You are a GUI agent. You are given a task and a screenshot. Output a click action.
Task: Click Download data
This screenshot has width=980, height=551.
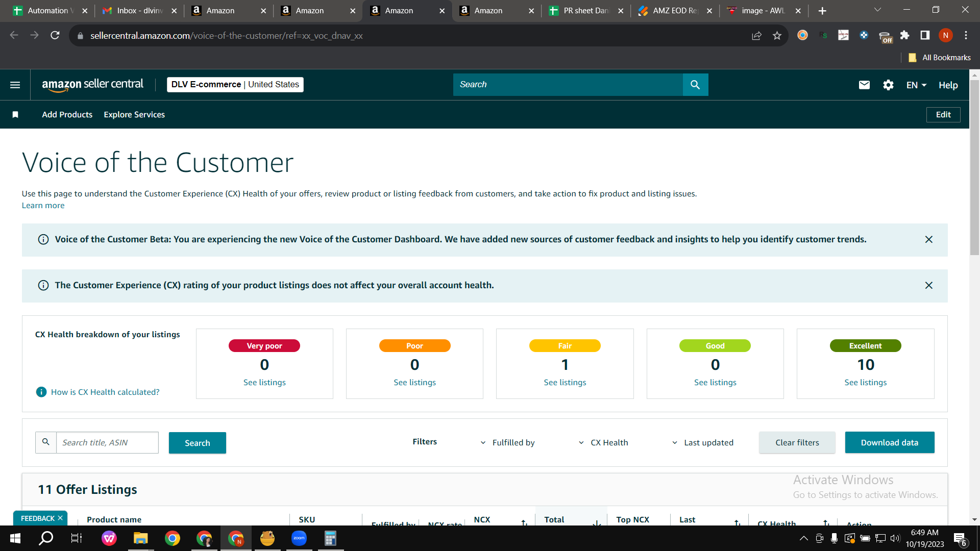pos(890,442)
